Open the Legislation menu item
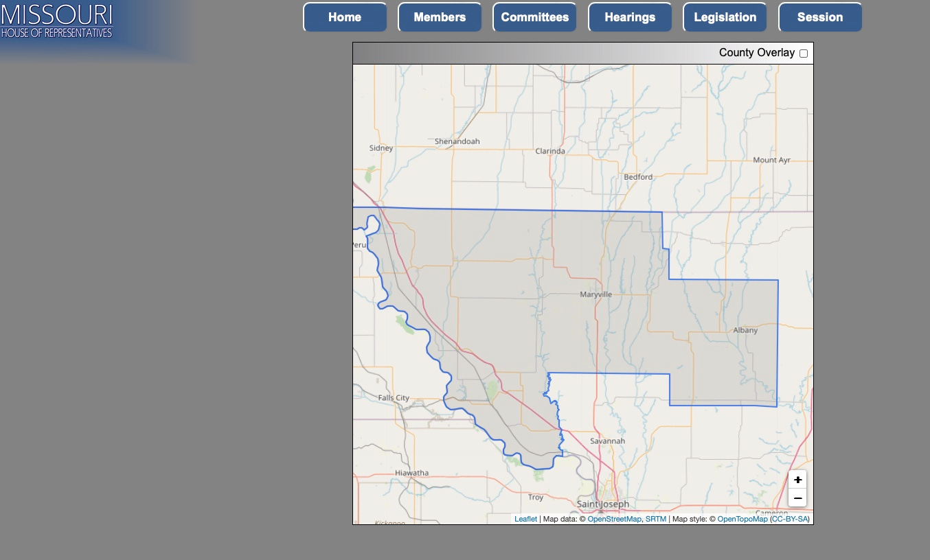This screenshot has height=560, width=930. coord(725,17)
